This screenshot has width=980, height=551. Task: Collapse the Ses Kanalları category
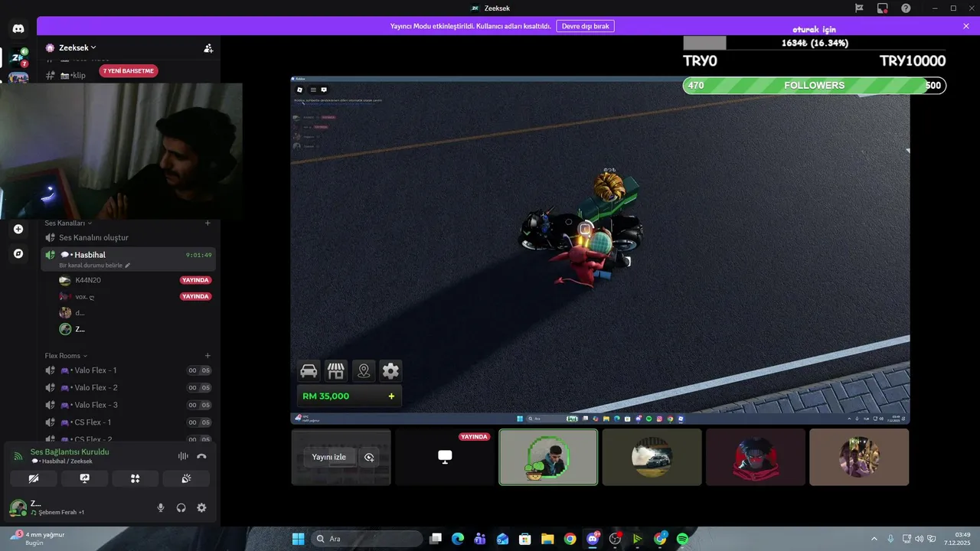pos(67,223)
